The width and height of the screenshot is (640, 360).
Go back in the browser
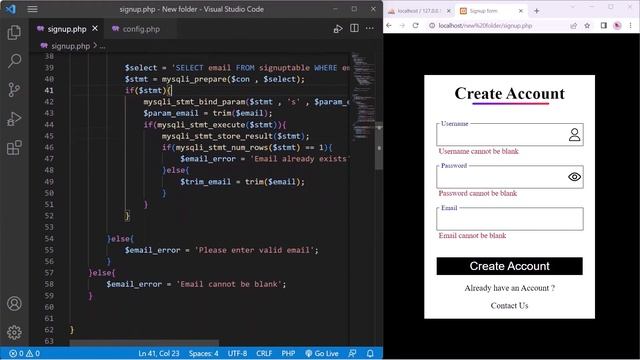point(389,25)
